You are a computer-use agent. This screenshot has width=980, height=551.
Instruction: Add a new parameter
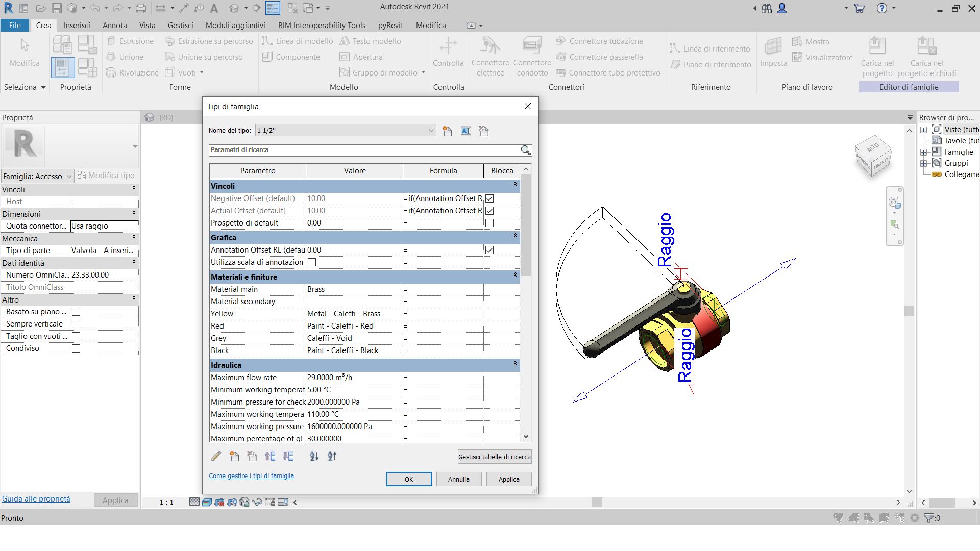tap(234, 456)
